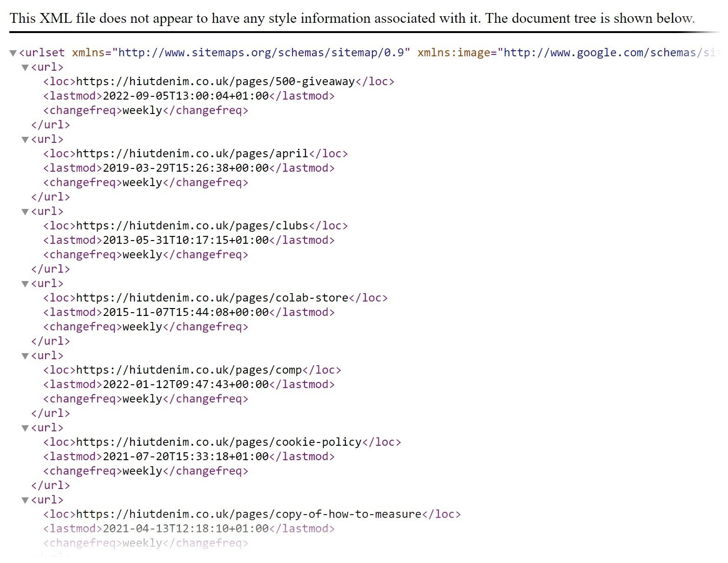The height and width of the screenshot is (563, 728).
Task: Collapse the clubs page url node
Action: tap(25, 211)
